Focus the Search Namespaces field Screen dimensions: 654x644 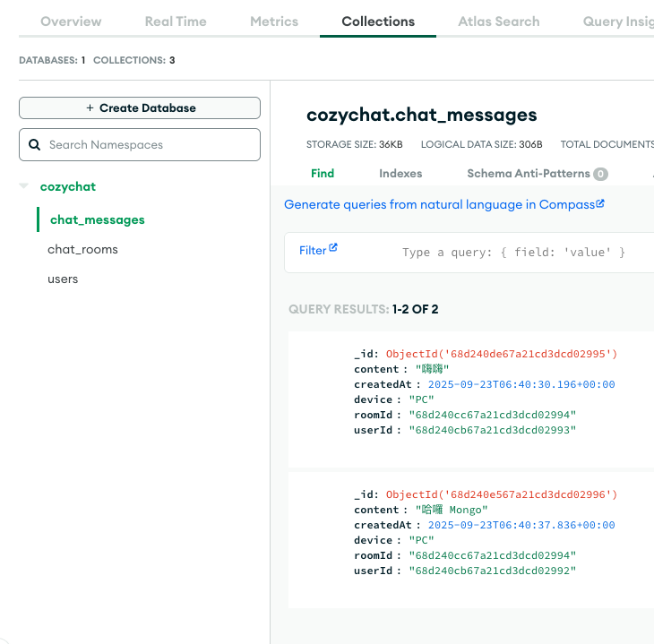[140, 145]
